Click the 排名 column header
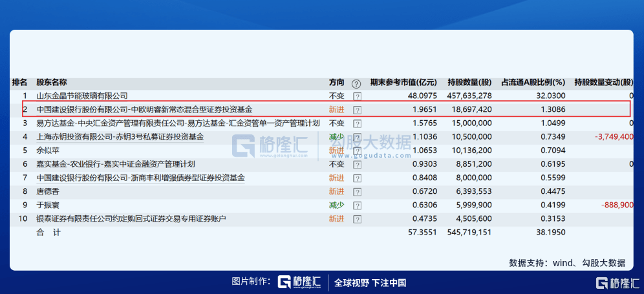Viewport: 644px width, 294px height. coord(19,82)
